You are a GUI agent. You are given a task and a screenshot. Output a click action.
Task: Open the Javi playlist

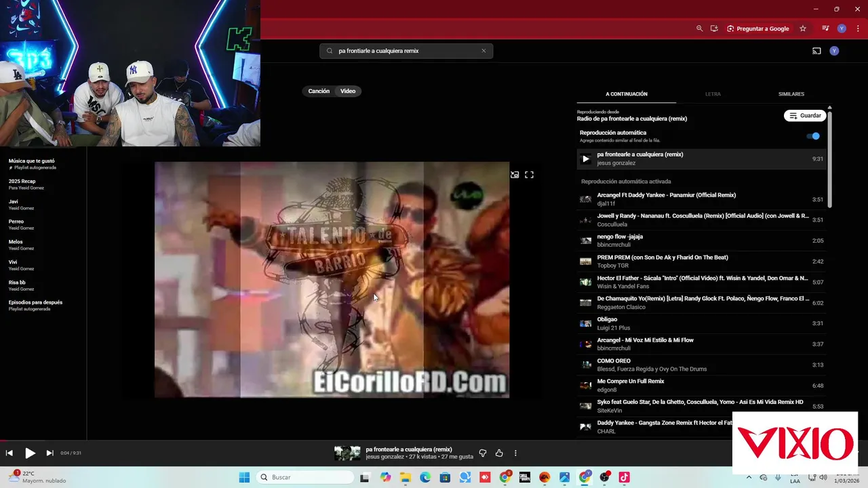click(x=21, y=205)
